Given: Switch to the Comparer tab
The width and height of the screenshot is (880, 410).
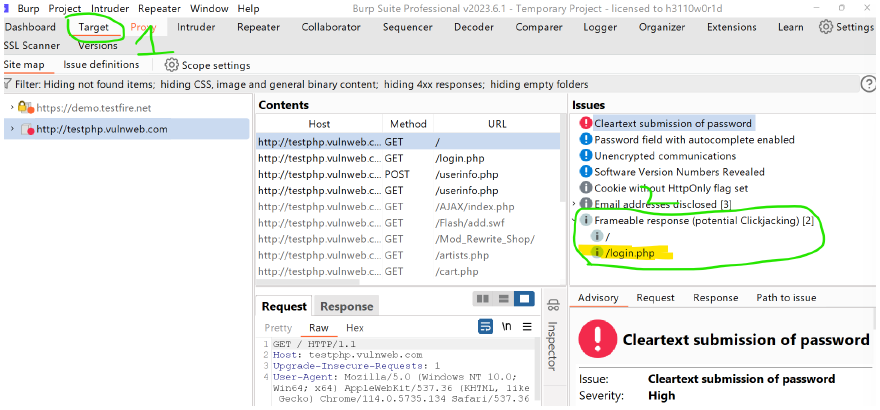Looking at the screenshot, I should (x=539, y=27).
